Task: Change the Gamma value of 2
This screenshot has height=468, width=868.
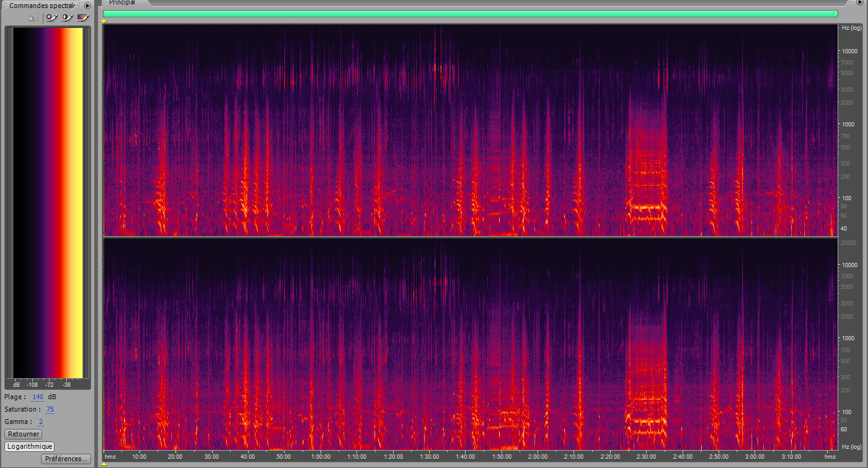Action: click(x=40, y=422)
